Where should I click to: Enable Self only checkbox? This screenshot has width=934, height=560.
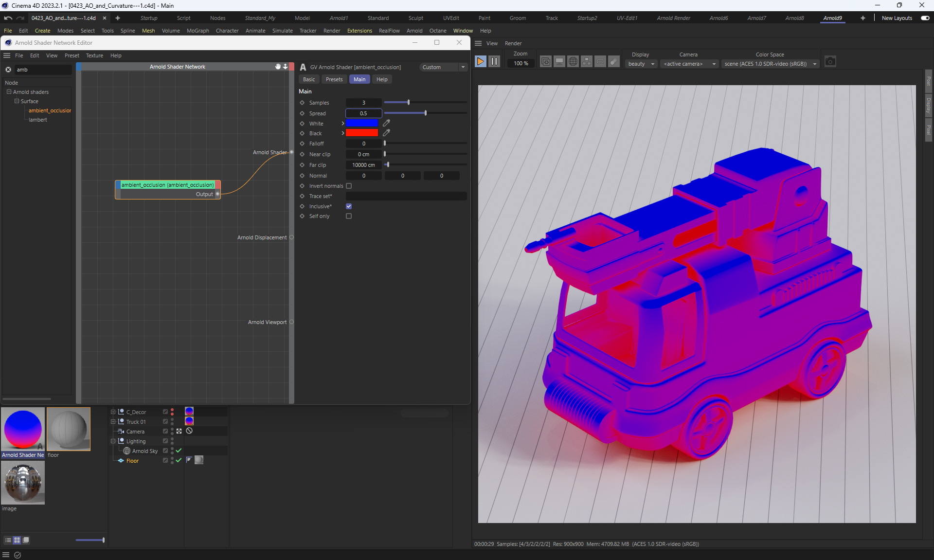349,216
